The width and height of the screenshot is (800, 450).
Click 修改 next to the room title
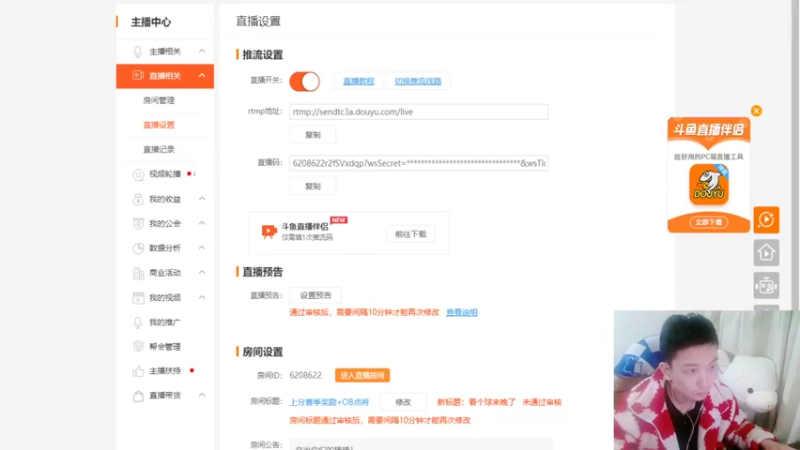pyautogui.click(x=403, y=402)
